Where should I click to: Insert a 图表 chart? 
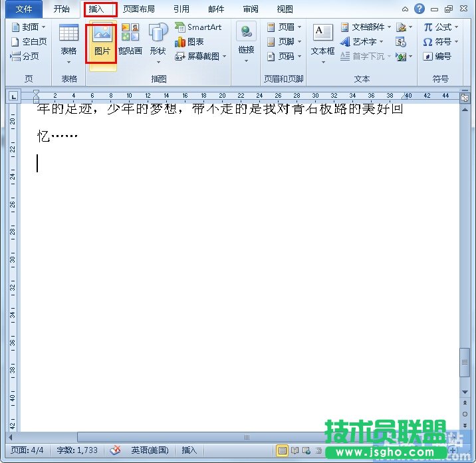(x=189, y=42)
